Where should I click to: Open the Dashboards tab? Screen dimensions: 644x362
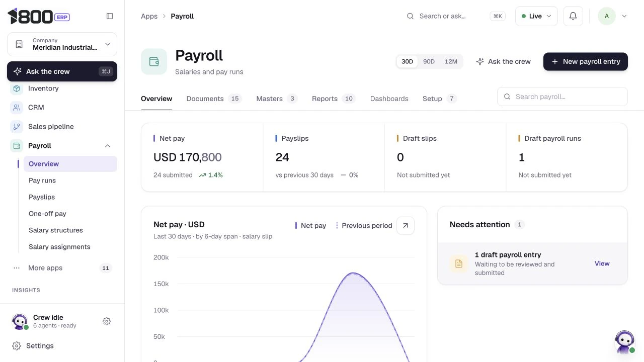tap(389, 99)
